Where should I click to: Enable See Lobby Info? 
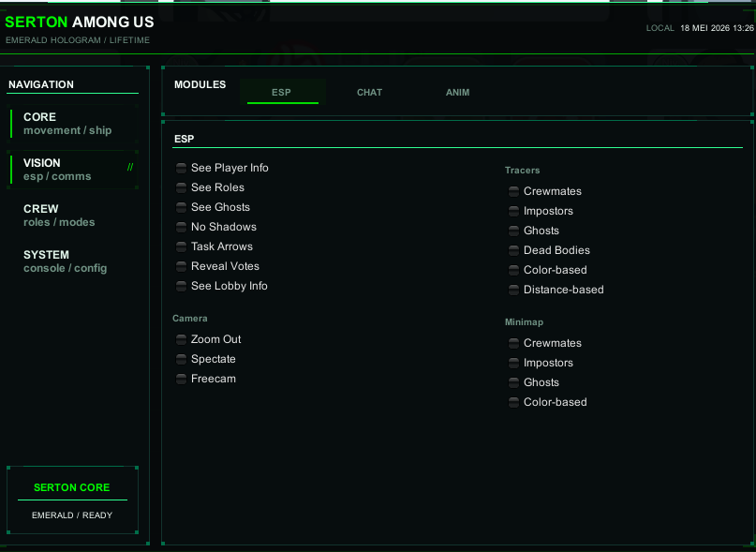[182, 286]
